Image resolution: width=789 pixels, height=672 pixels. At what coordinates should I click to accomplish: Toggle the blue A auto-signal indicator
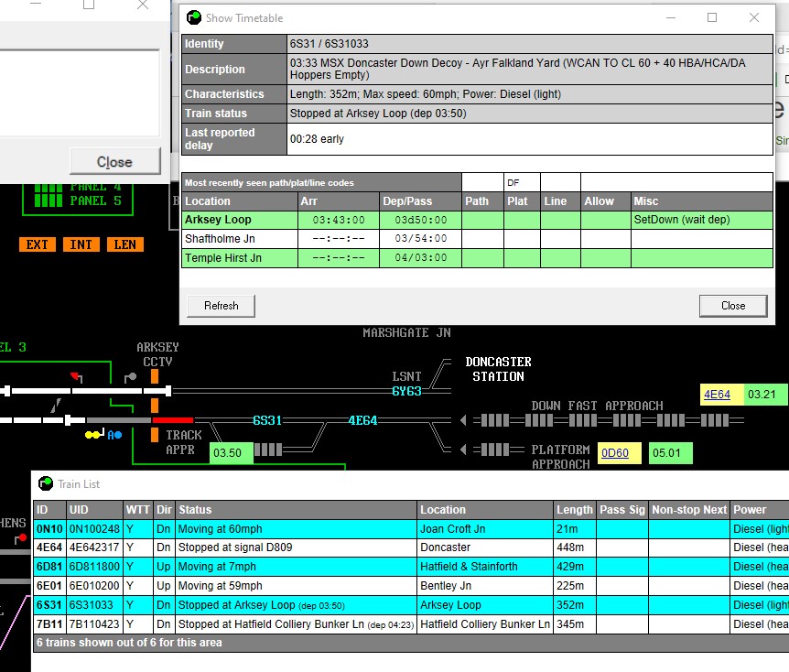click(114, 434)
